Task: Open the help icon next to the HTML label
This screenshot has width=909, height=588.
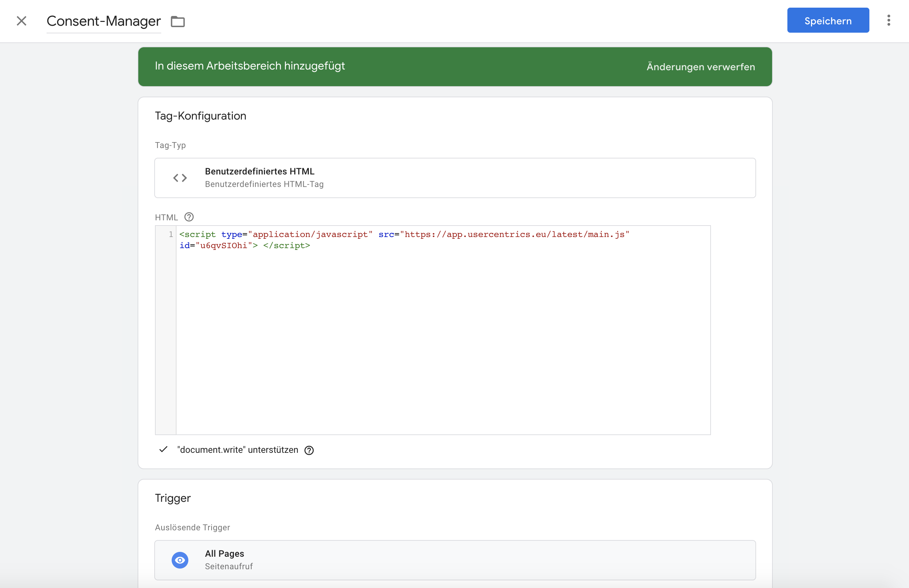Action: coord(189,217)
